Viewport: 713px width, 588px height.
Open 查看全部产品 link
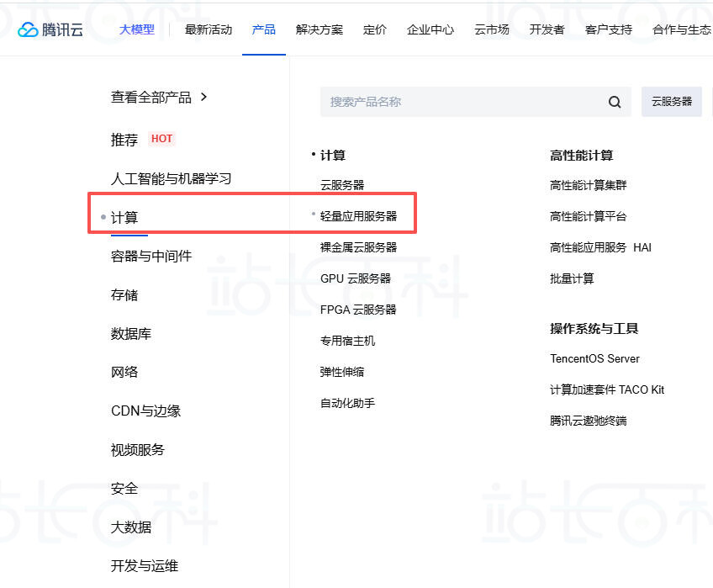pyautogui.click(x=153, y=97)
